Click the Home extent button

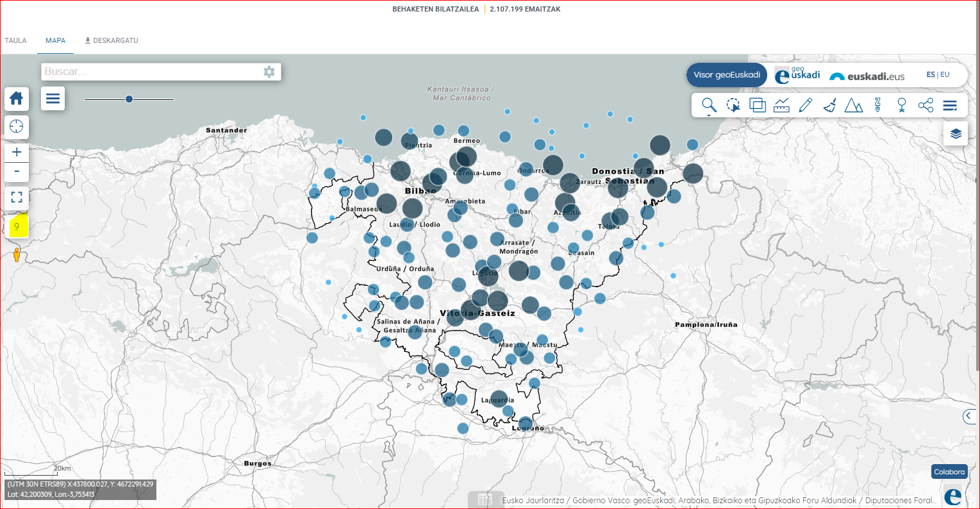17,99
